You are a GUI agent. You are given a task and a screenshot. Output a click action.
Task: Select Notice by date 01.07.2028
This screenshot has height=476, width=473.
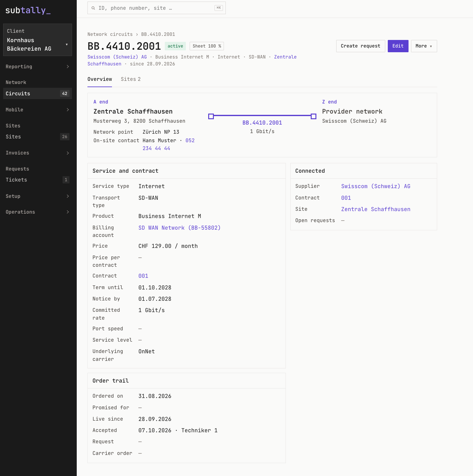click(x=155, y=299)
